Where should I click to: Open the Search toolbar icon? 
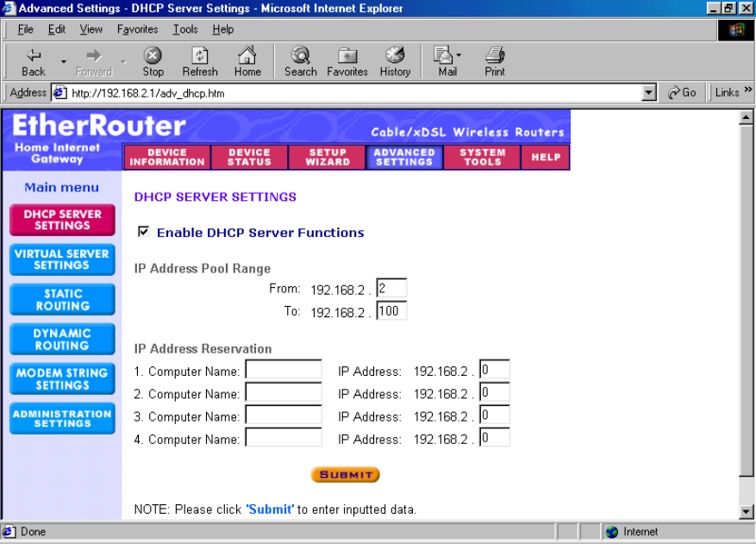coord(300,55)
